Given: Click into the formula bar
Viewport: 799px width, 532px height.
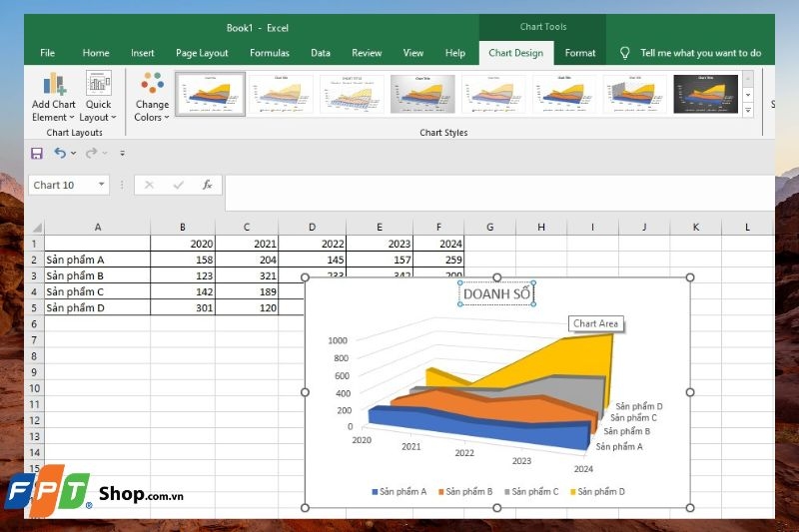Looking at the screenshot, I should point(499,193).
